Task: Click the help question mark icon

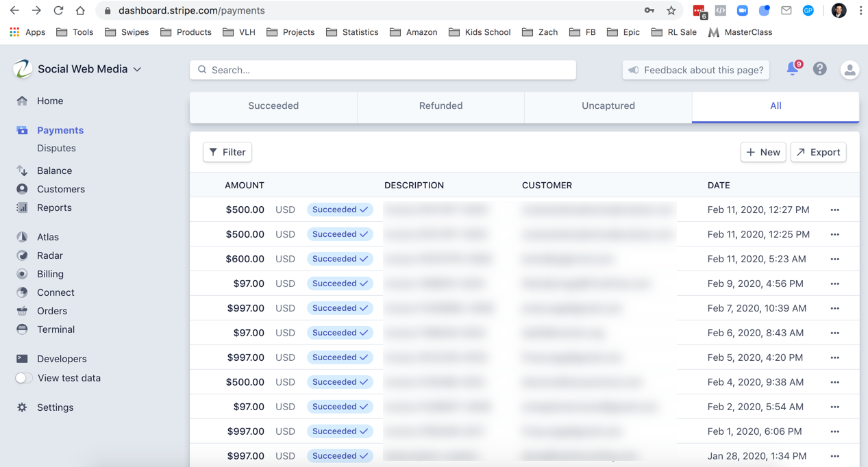Action: pyautogui.click(x=819, y=69)
